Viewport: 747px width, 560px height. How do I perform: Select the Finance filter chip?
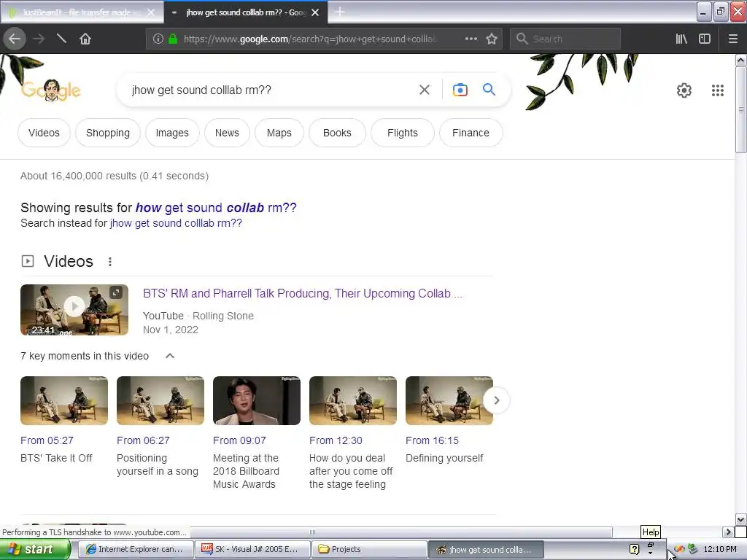(x=471, y=133)
